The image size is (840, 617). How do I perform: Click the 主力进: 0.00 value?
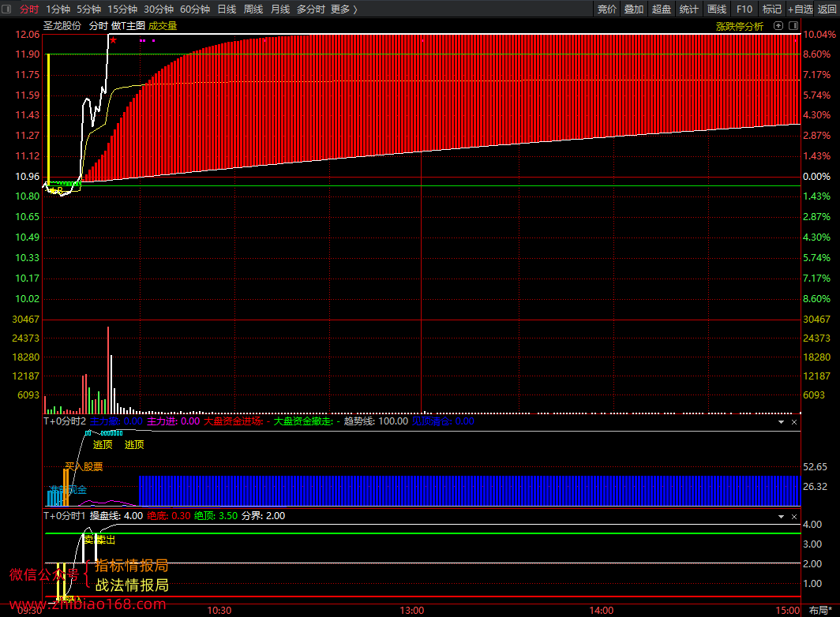tap(174, 421)
